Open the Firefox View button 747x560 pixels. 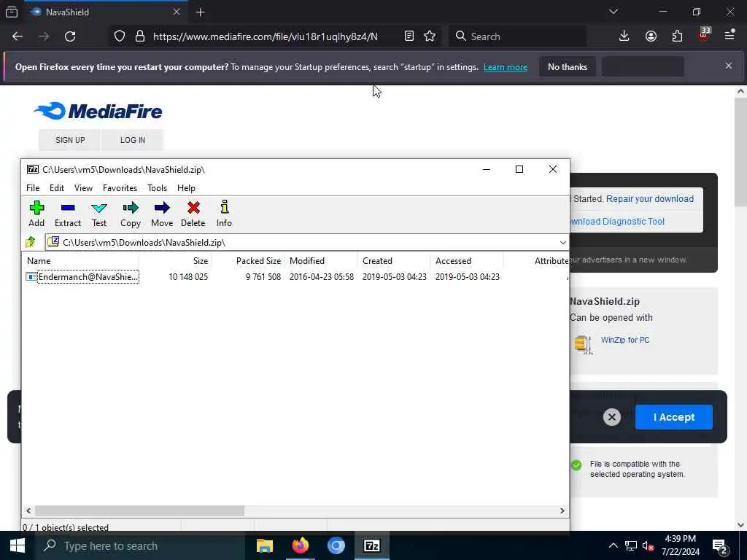coord(12,12)
